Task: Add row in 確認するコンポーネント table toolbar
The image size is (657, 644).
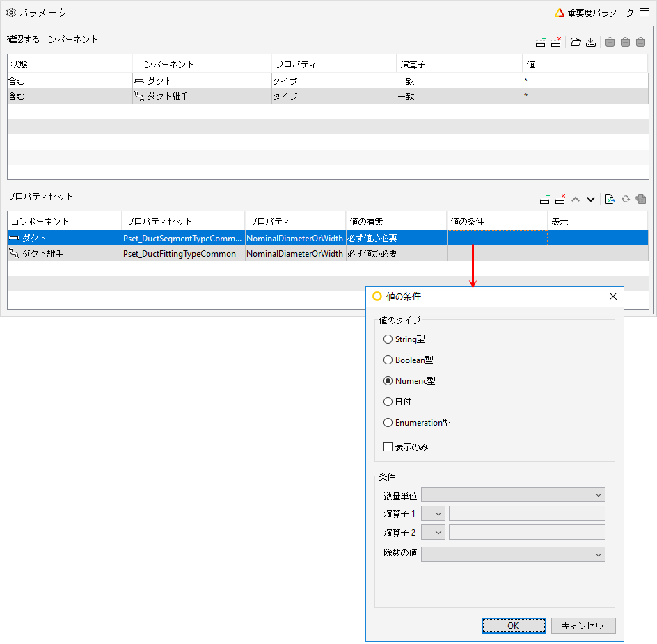Action: [x=541, y=42]
